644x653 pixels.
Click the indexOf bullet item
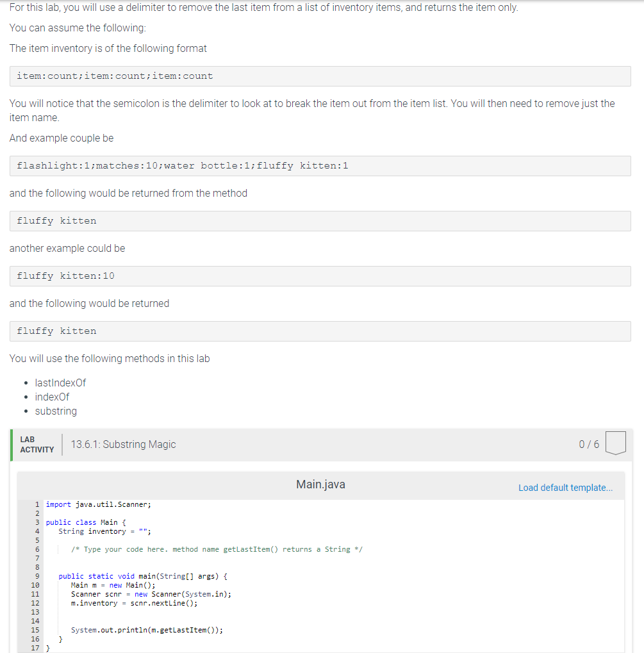tap(52, 397)
